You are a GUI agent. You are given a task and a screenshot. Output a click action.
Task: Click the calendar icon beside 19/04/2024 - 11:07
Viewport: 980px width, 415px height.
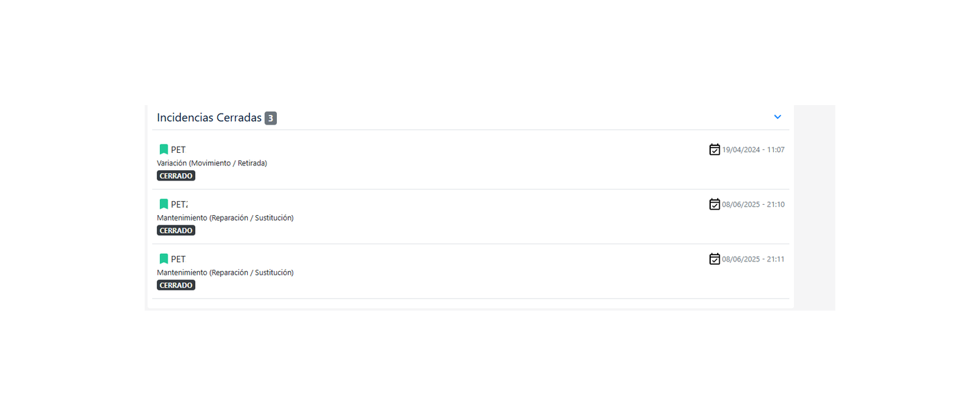coord(714,149)
